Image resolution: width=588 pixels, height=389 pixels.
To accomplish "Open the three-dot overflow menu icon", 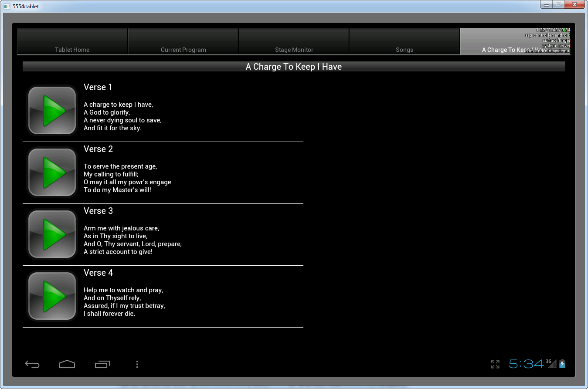I will tap(137, 364).
